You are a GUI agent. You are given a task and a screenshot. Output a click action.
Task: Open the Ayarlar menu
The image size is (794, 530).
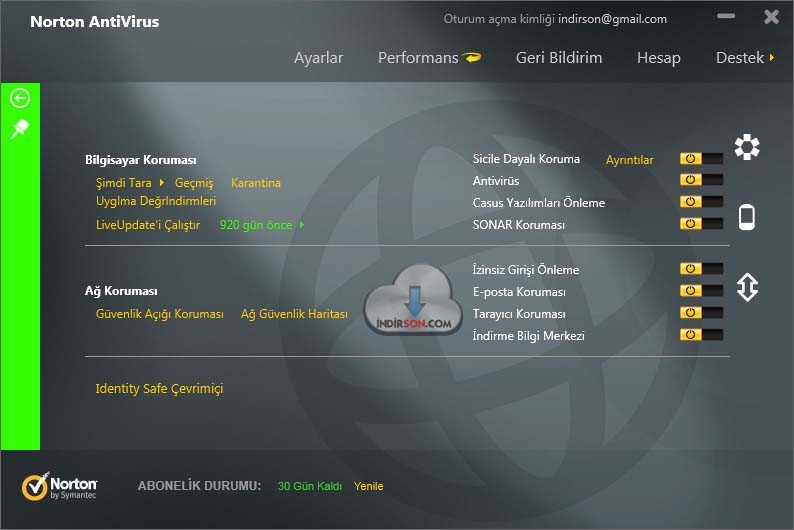point(319,58)
